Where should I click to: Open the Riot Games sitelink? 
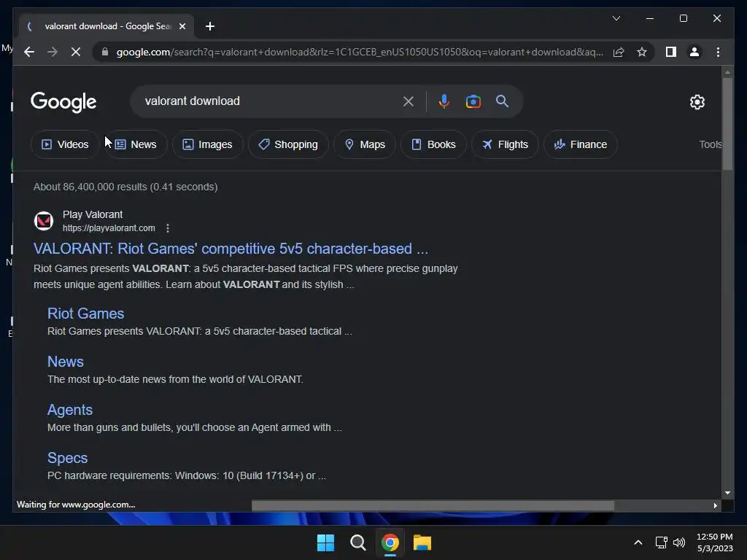click(86, 314)
